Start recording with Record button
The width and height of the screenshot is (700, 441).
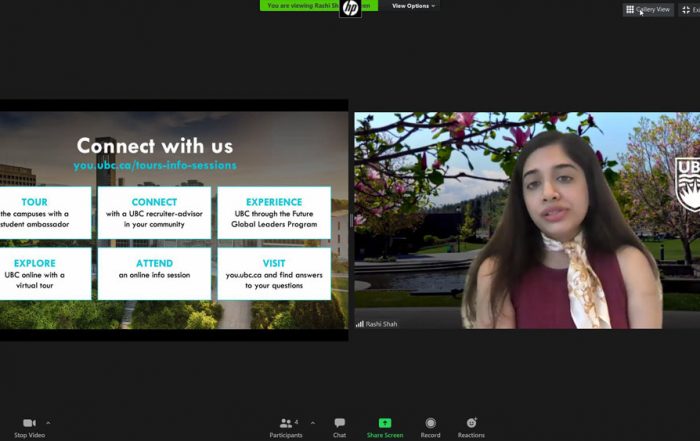[x=430, y=428]
